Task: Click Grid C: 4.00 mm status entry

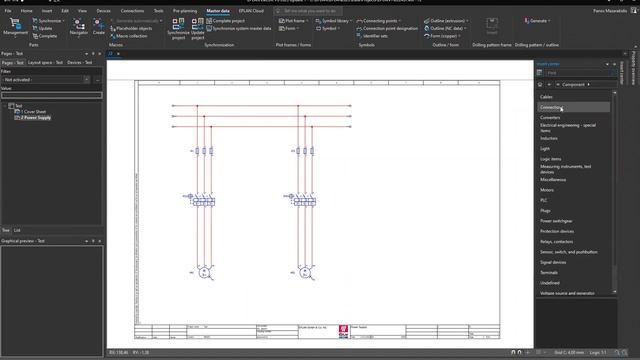Action: pos(569,352)
